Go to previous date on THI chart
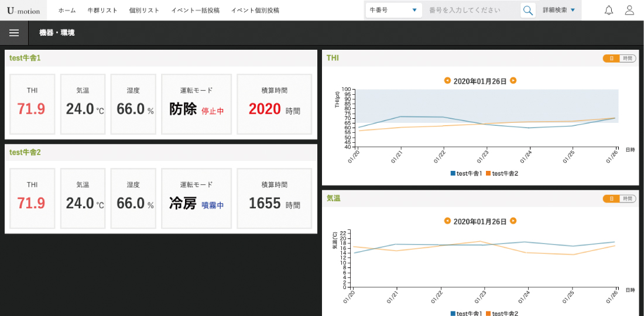The height and width of the screenshot is (316, 644). (x=447, y=81)
